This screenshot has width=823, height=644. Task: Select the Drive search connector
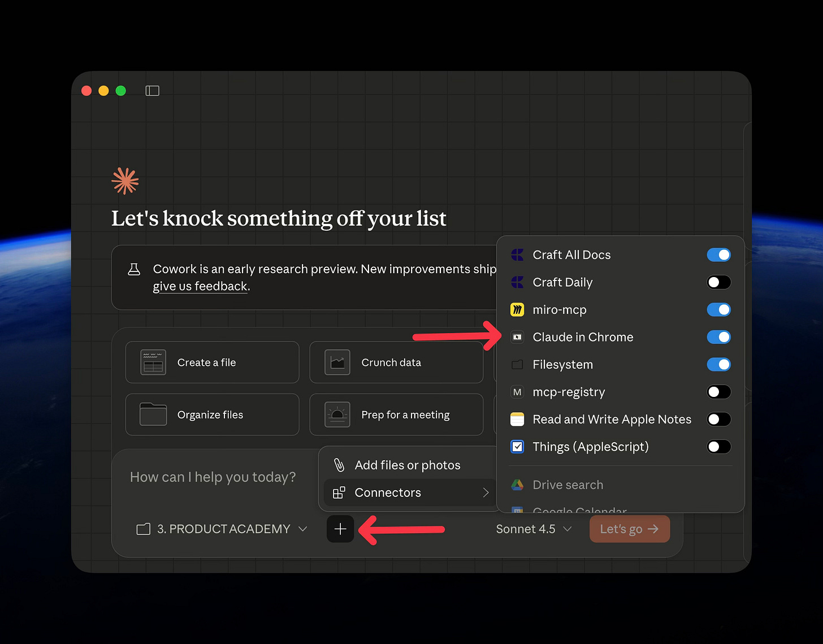[621, 485]
